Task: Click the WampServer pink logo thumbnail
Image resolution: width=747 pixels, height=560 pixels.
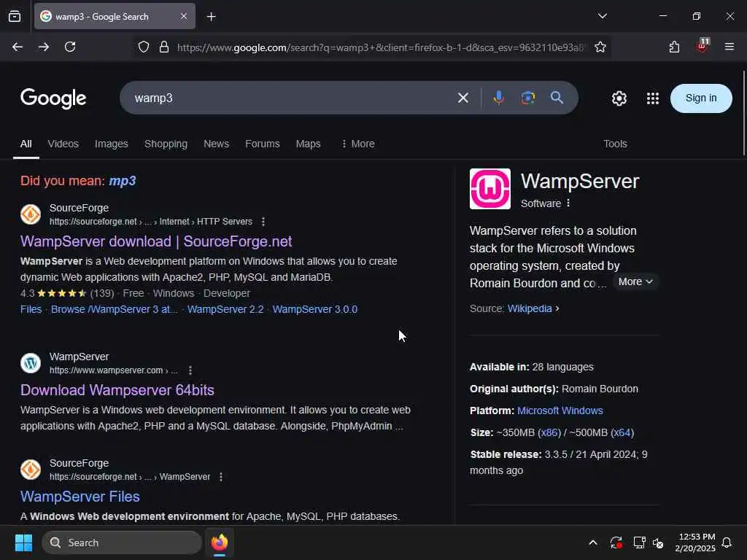Action: (x=489, y=189)
